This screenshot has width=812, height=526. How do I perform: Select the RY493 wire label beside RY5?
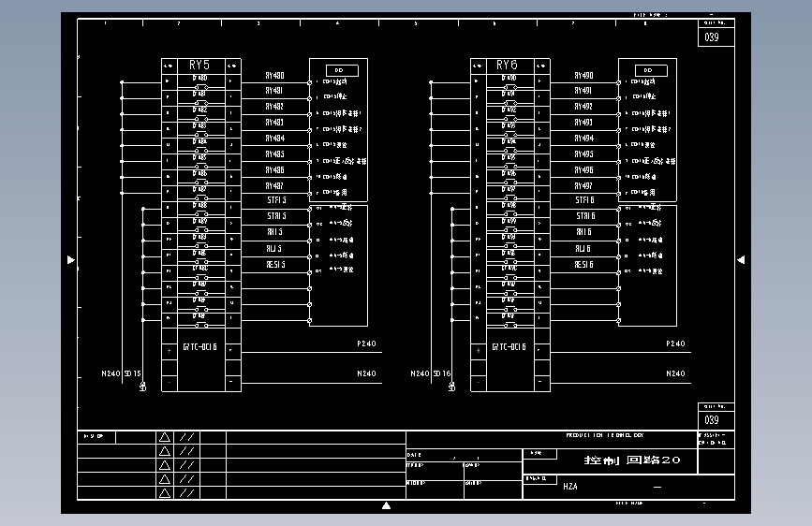pyautogui.click(x=275, y=123)
